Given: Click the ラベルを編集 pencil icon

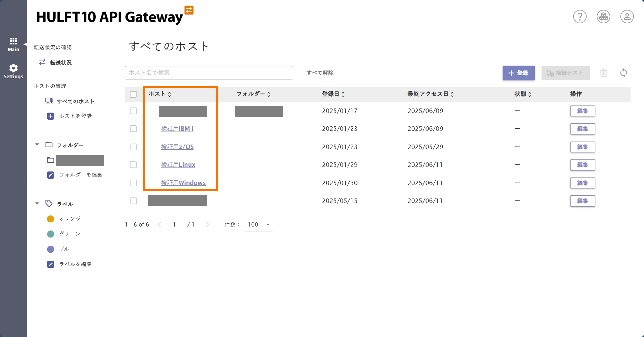Looking at the screenshot, I should 50,264.
